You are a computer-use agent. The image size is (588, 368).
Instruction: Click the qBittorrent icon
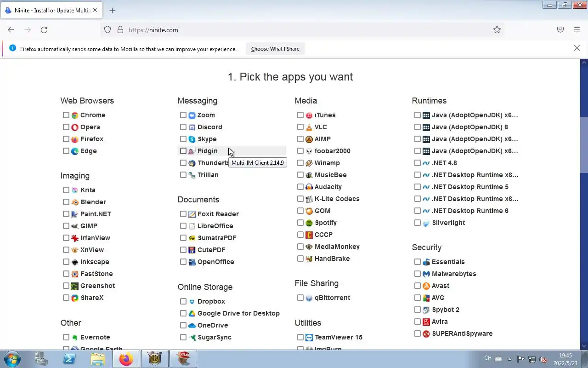coord(309,298)
